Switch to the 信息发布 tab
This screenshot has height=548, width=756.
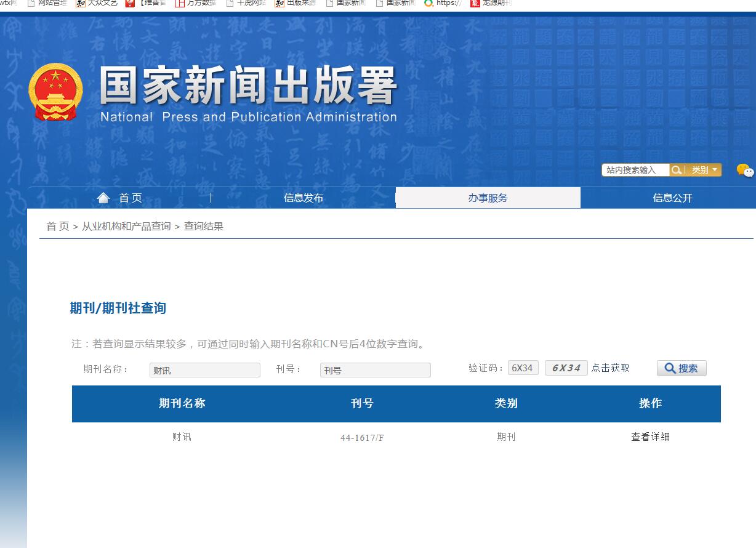(x=303, y=198)
